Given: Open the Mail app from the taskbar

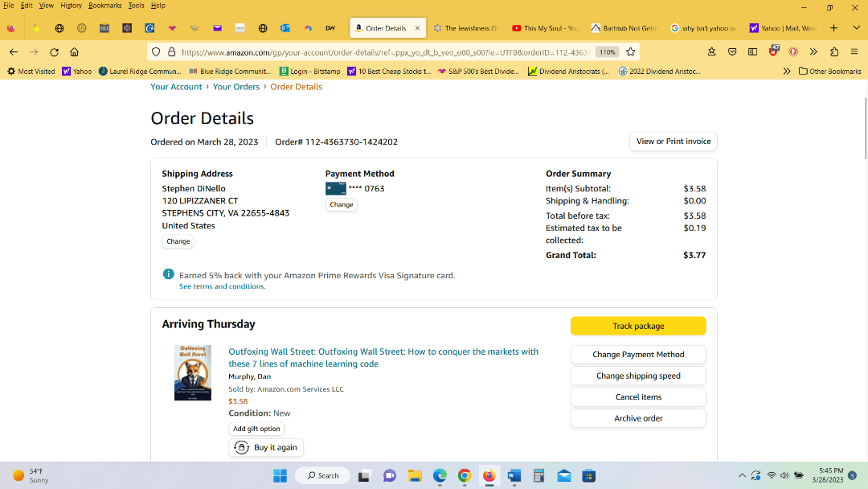Looking at the screenshot, I should (x=564, y=475).
